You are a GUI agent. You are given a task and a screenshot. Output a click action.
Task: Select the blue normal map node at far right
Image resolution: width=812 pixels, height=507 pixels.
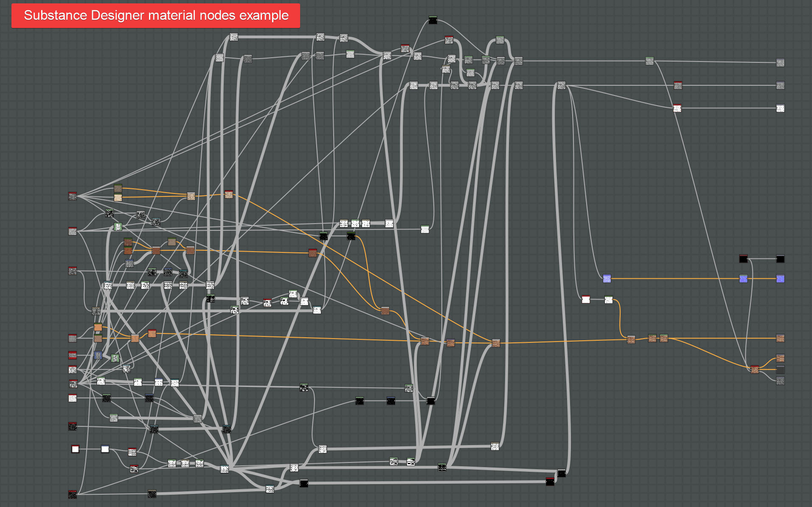tap(780, 278)
